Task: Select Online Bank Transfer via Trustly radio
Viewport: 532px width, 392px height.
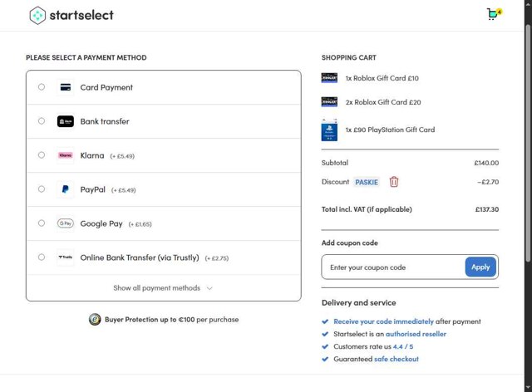Action: [x=42, y=257]
